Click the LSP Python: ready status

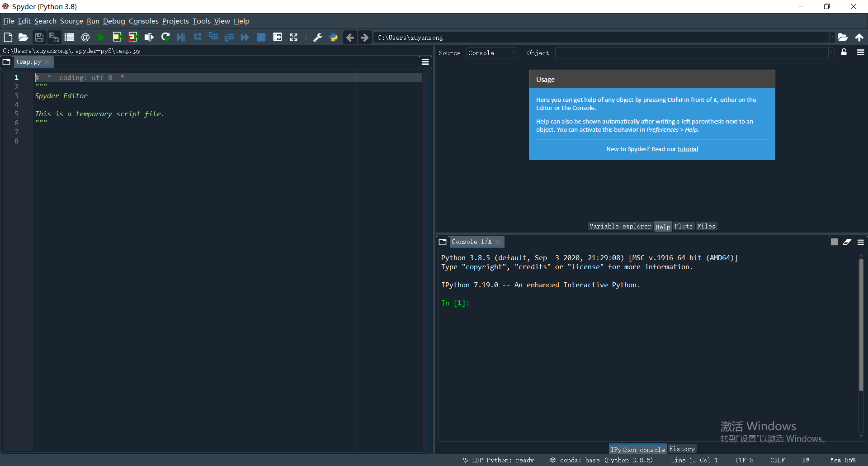pyautogui.click(x=498, y=460)
